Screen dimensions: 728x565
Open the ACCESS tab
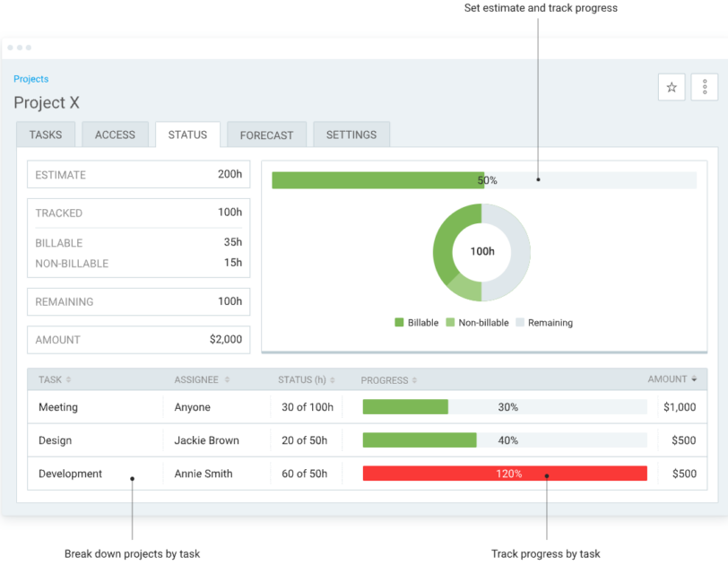click(115, 134)
